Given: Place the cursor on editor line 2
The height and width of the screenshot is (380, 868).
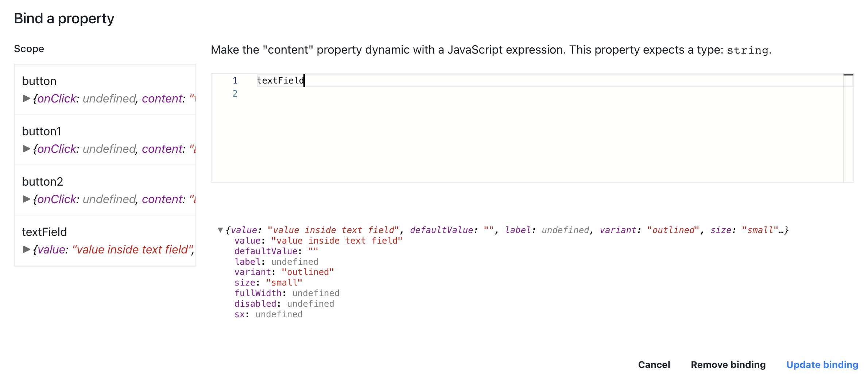Looking at the screenshot, I should 438,94.
